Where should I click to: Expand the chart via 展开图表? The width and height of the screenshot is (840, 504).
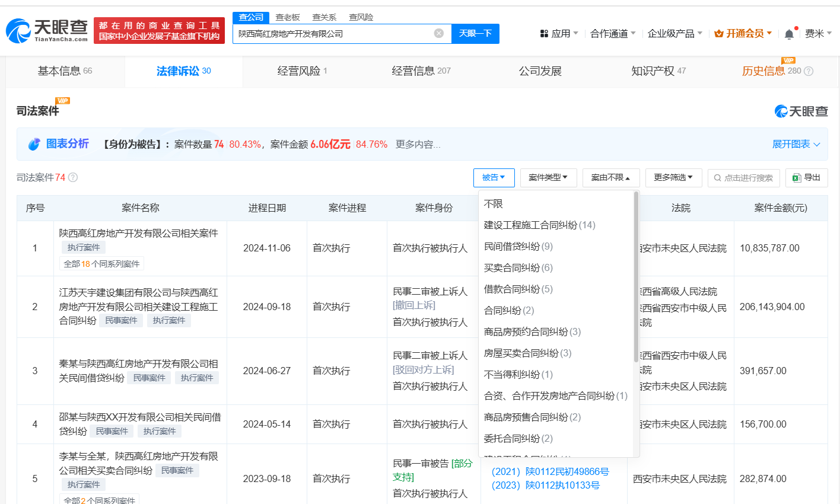(796, 144)
